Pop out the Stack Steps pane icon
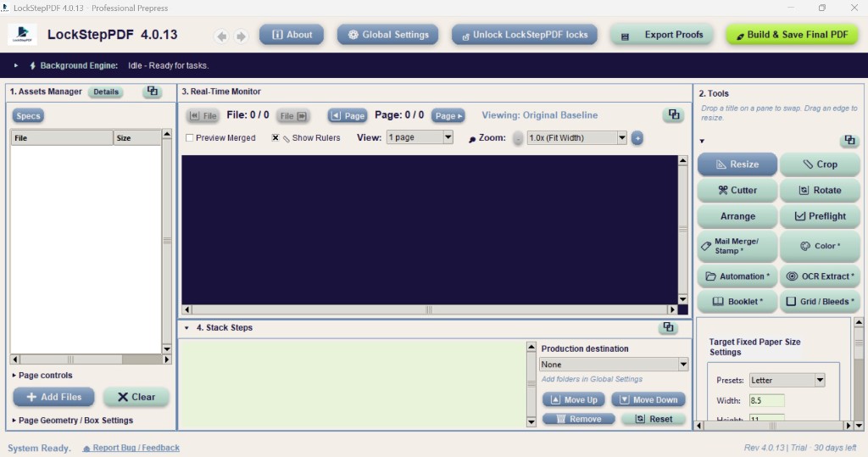Screen dimensions: 868x457 (668, 327)
